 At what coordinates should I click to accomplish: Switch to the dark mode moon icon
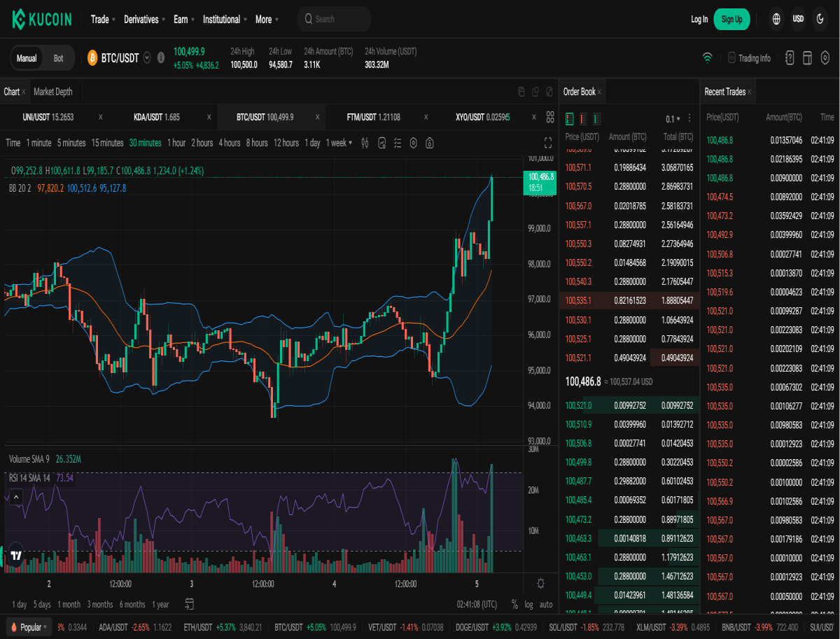[820, 19]
